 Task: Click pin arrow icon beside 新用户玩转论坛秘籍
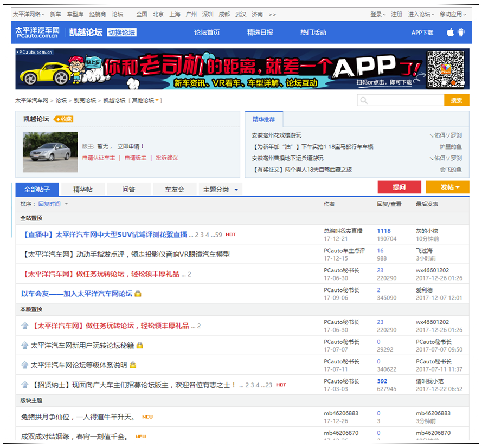pos(25,346)
